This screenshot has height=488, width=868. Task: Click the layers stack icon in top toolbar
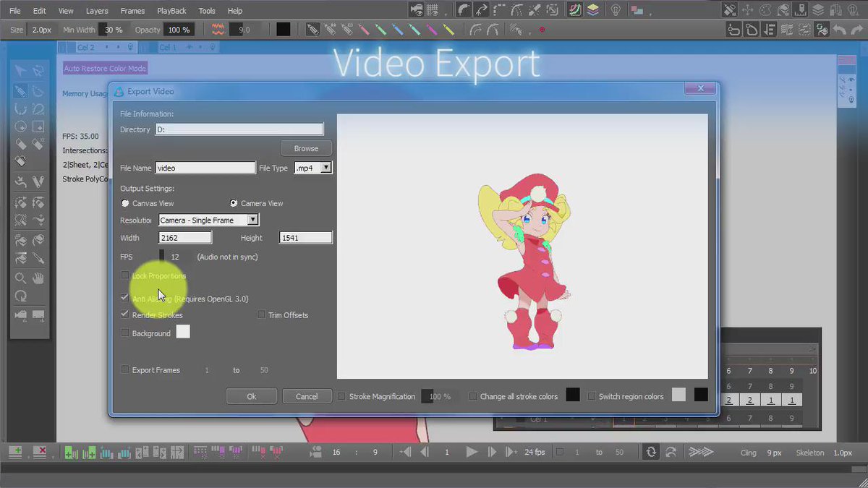[593, 10]
